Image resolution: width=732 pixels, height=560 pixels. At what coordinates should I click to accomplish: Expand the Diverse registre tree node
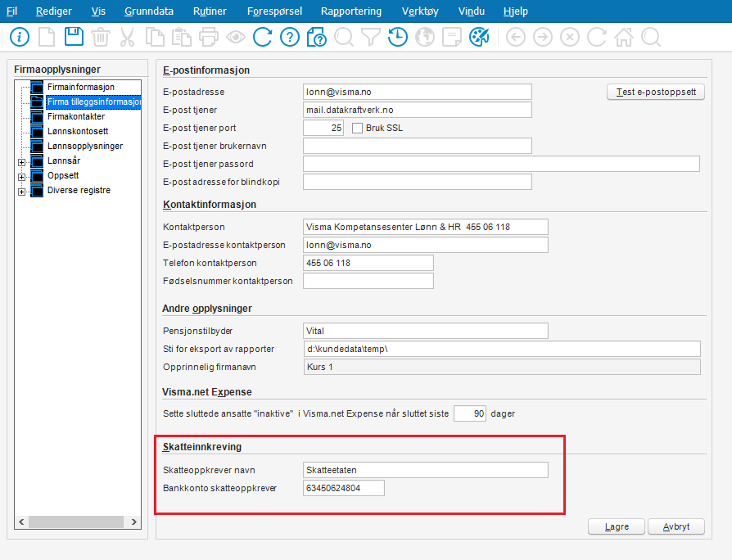coord(21,192)
